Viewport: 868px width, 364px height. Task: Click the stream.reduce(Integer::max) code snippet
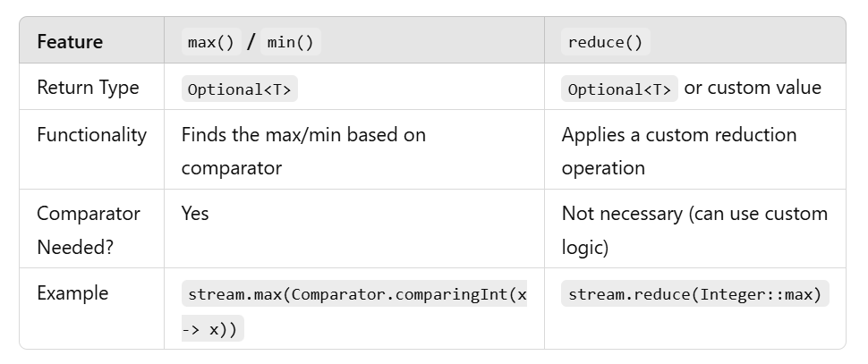tap(694, 294)
